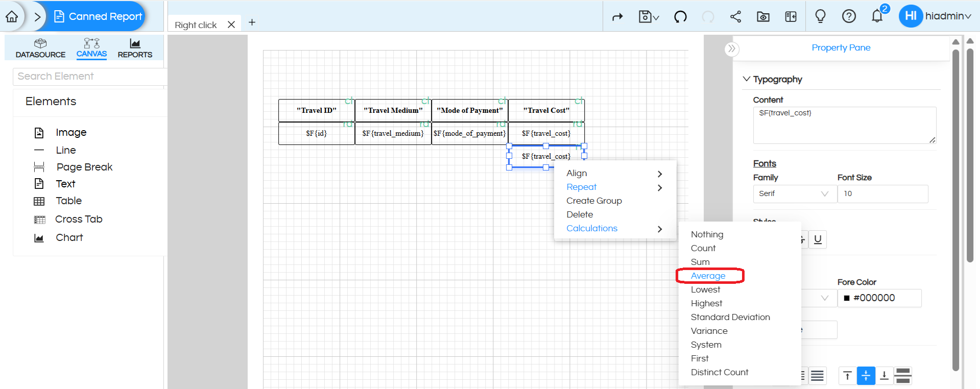The height and width of the screenshot is (389, 980).
Task: Edit the #000000 fore color value
Action: click(879, 298)
